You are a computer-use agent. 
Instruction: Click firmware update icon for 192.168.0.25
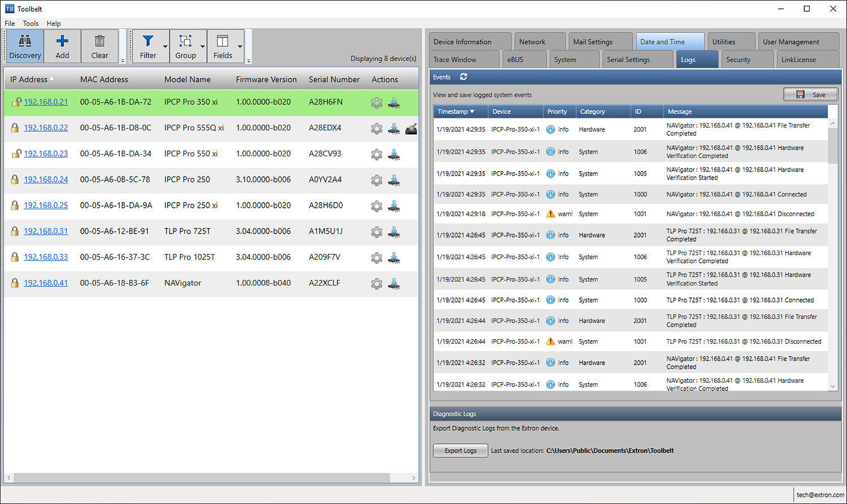coord(394,207)
